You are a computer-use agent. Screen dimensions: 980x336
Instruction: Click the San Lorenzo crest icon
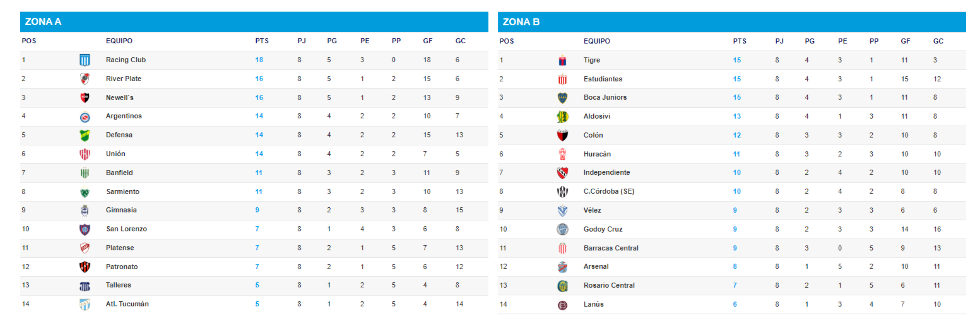tap(85, 229)
